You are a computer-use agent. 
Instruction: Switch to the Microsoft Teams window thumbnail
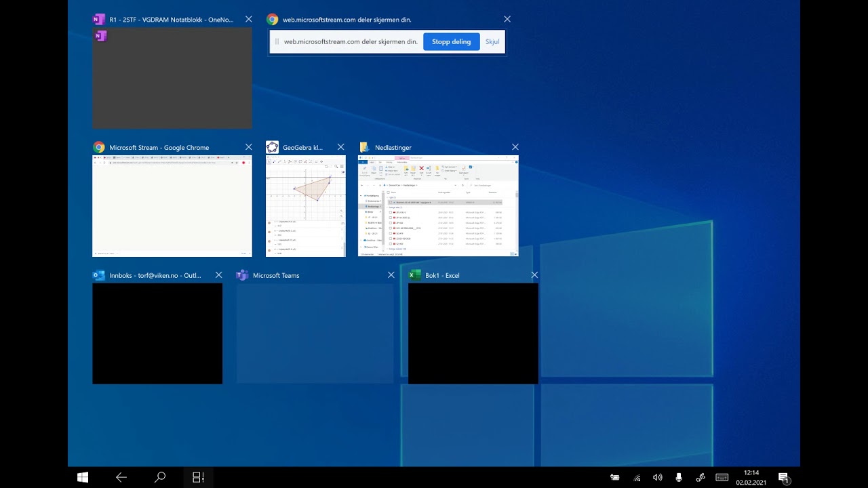pyautogui.click(x=315, y=333)
